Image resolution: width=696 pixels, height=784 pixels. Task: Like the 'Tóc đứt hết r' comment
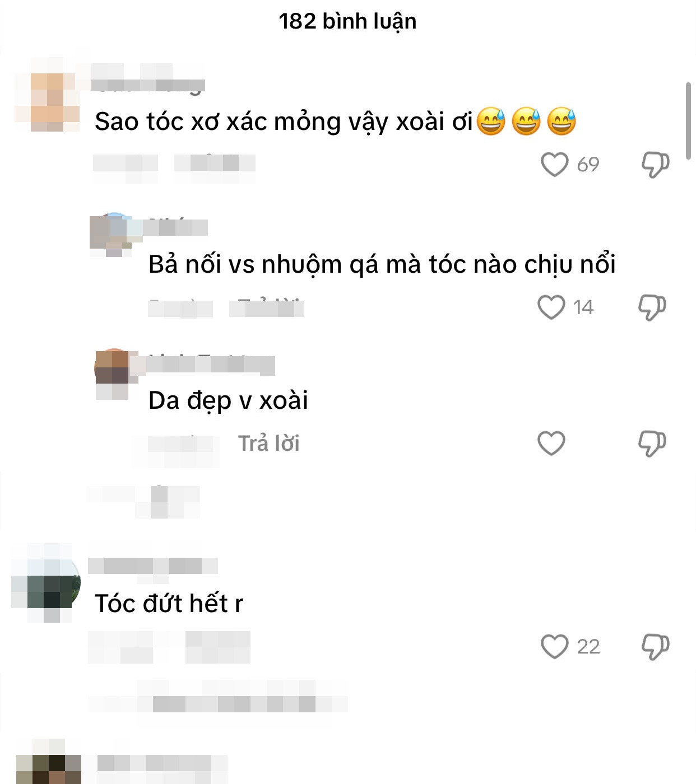tap(554, 646)
